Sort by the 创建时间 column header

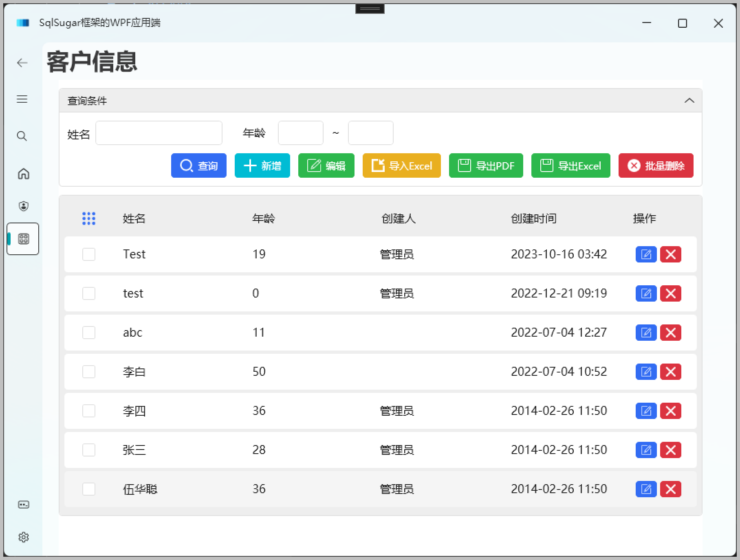[533, 218]
